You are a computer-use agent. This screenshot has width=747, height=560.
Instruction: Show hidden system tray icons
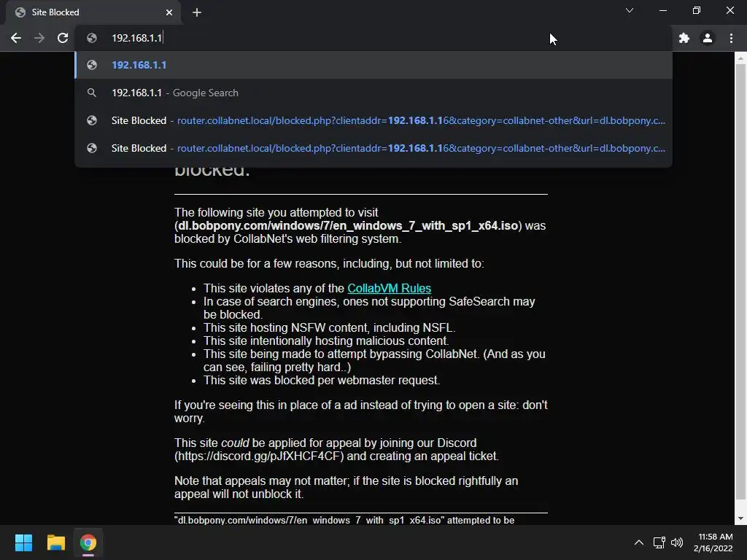(639, 542)
